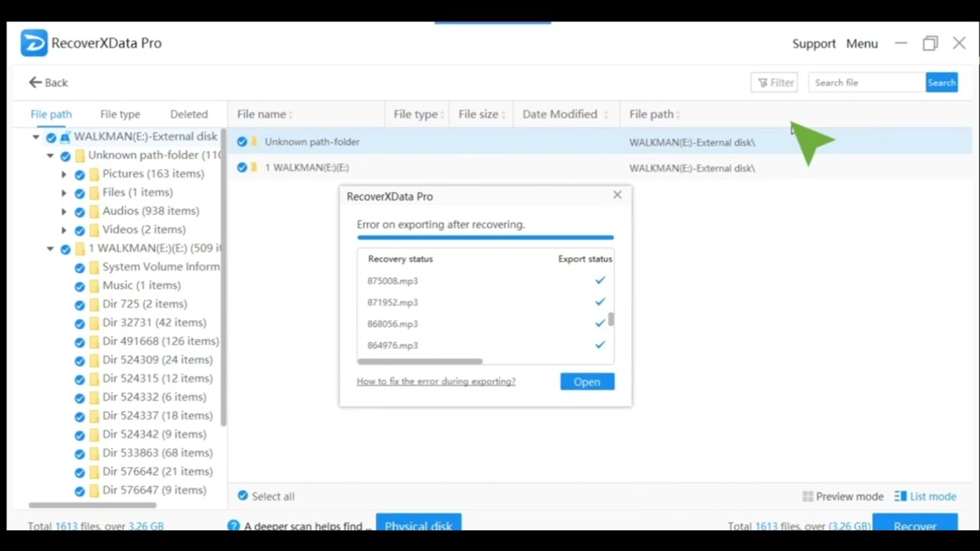
Task: Click the Physical disk button
Action: 418,523
